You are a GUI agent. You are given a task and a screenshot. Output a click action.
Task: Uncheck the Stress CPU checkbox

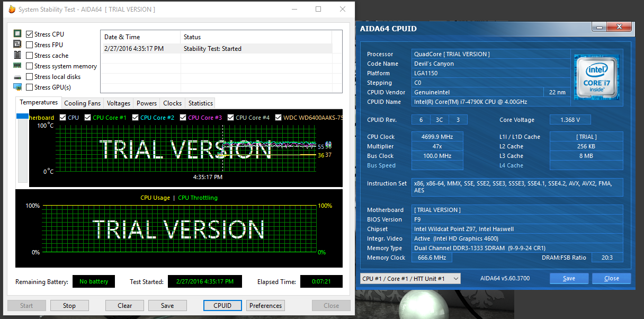(29, 34)
